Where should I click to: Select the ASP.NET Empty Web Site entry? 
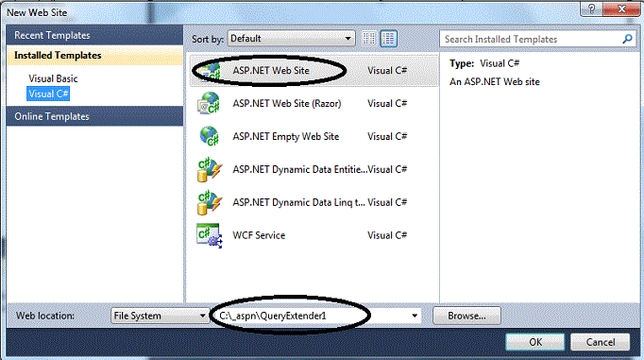point(286,136)
